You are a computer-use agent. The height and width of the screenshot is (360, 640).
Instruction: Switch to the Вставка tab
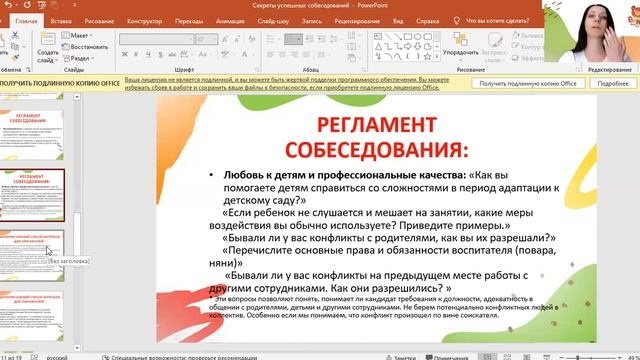[x=61, y=21]
